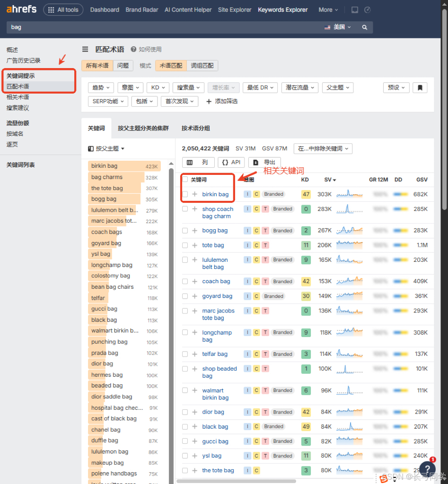
Task: Switch to the 按父主题分类的集群 tab
Action: (x=143, y=128)
